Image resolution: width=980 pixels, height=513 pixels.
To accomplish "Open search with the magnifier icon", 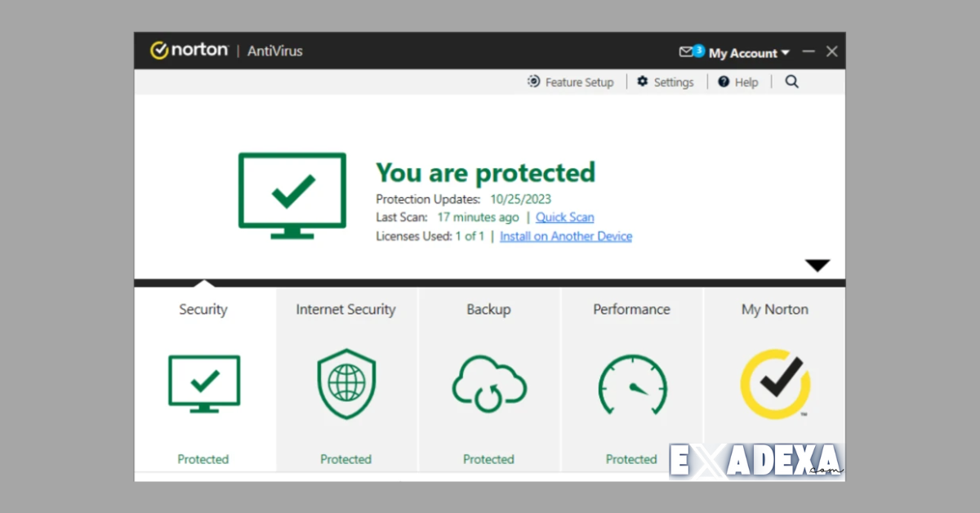I will [x=791, y=82].
